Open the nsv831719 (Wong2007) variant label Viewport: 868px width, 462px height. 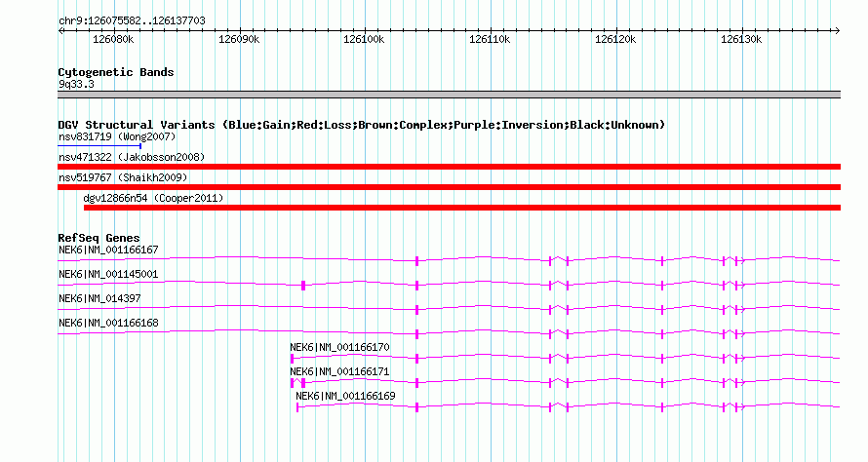(117, 136)
